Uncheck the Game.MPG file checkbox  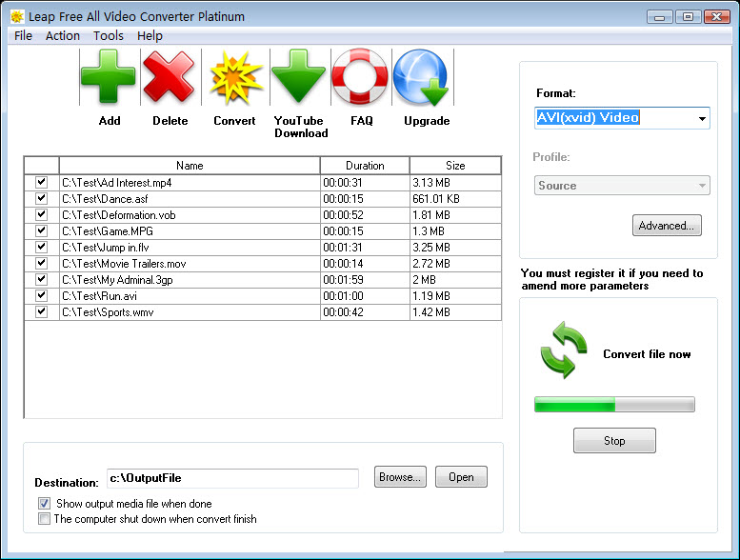(42, 230)
